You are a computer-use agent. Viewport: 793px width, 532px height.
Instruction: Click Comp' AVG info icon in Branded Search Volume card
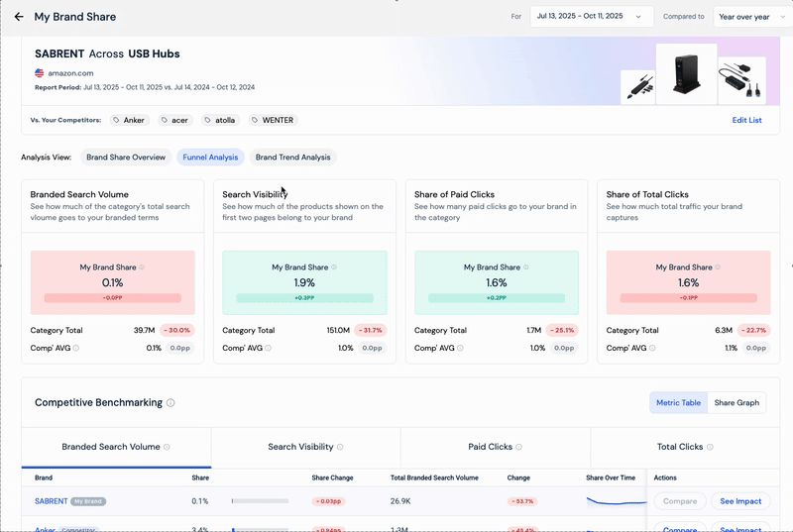pos(76,348)
